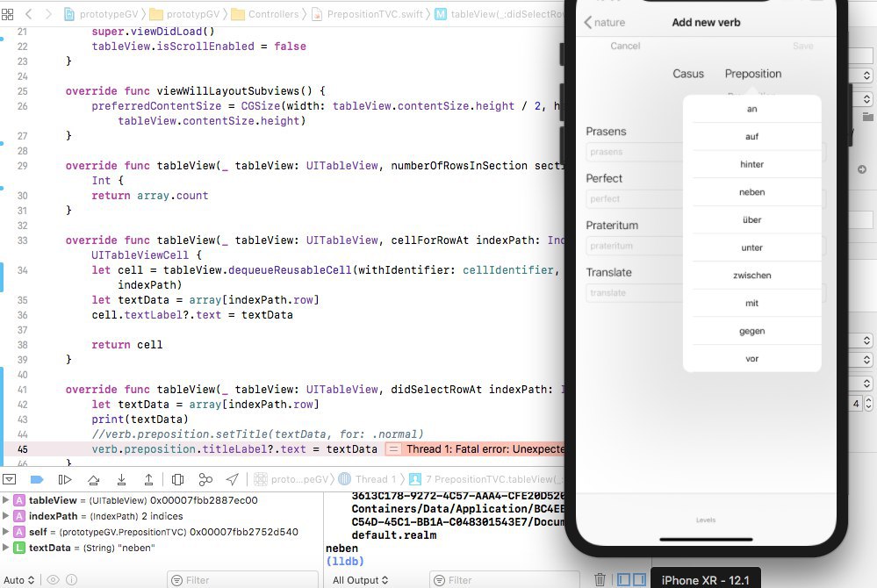The width and height of the screenshot is (877, 588).
Task: Select 'neben' in the preposition list
Action: point(751,192)
